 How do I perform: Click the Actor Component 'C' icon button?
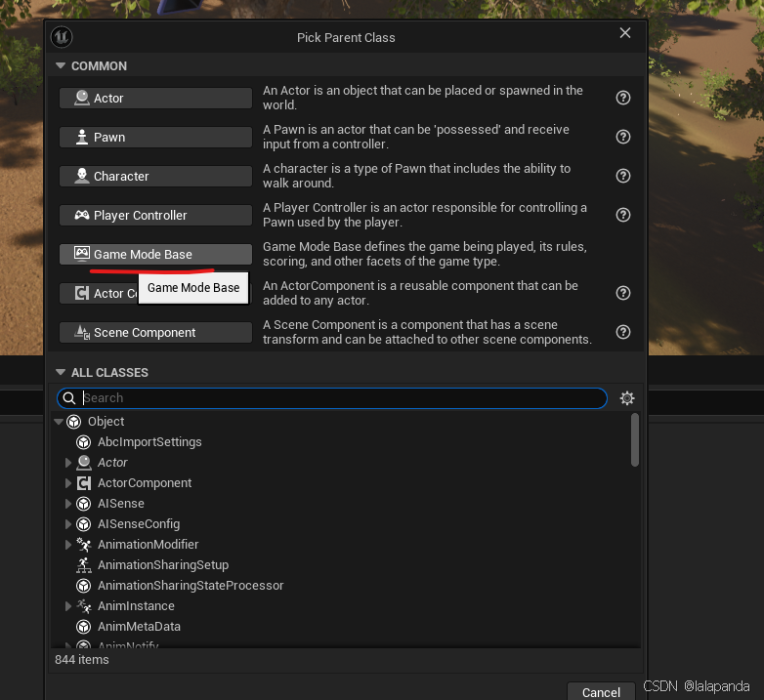[82, 293]
